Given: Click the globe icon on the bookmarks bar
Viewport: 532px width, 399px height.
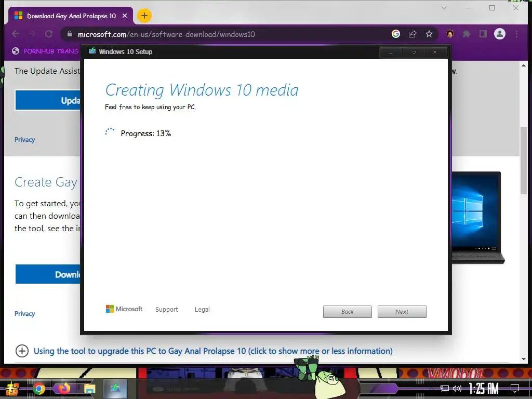Looking at the screenshot, I should [x=15, y=51].
